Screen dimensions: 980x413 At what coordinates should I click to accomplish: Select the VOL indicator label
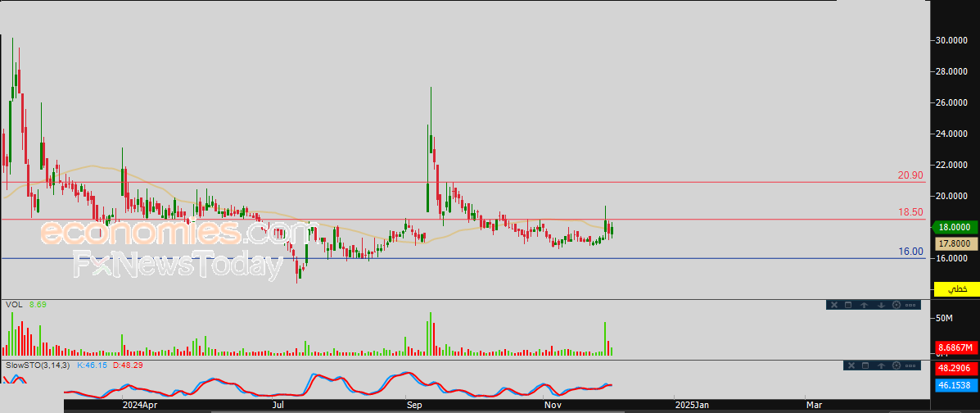tap(13, 305)
